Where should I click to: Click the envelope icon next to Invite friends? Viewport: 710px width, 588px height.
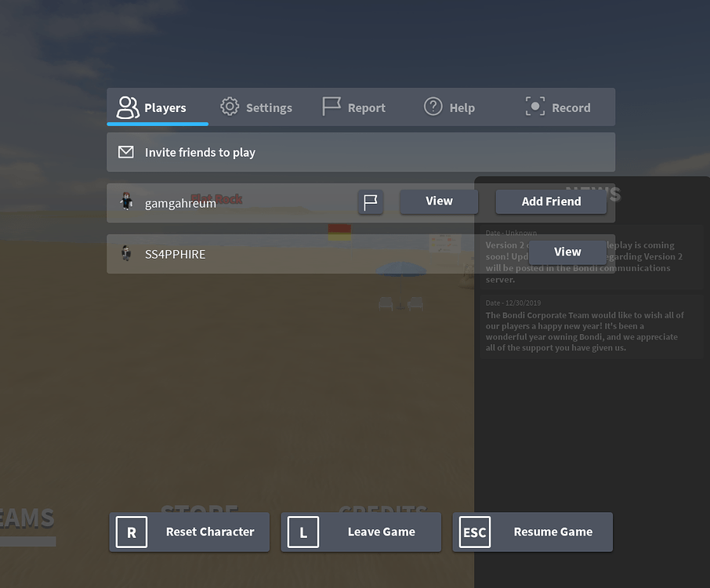click(x=126, y=152)
